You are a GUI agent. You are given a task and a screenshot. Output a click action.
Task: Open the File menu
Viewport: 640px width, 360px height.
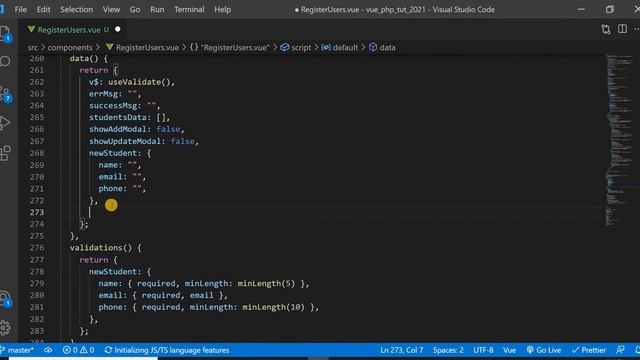pos(20,9)
